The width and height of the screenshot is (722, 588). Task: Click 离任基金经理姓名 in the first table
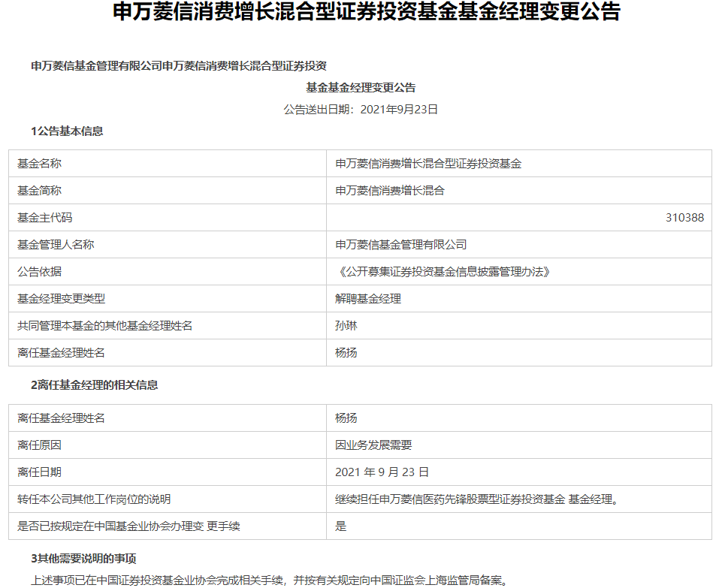(x=62, y=353)
